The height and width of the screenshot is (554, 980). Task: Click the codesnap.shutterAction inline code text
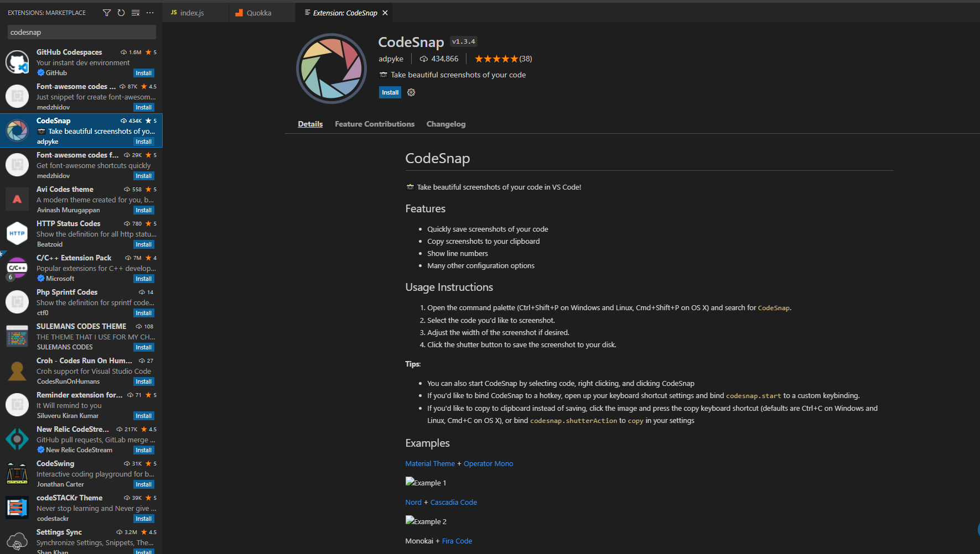coord(573,421)
